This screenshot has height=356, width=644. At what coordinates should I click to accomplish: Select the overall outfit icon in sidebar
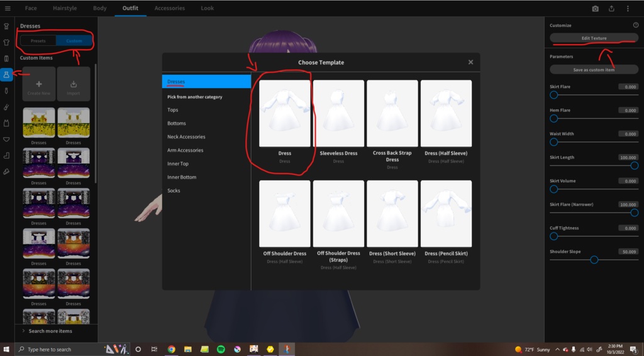coord(6,26)
